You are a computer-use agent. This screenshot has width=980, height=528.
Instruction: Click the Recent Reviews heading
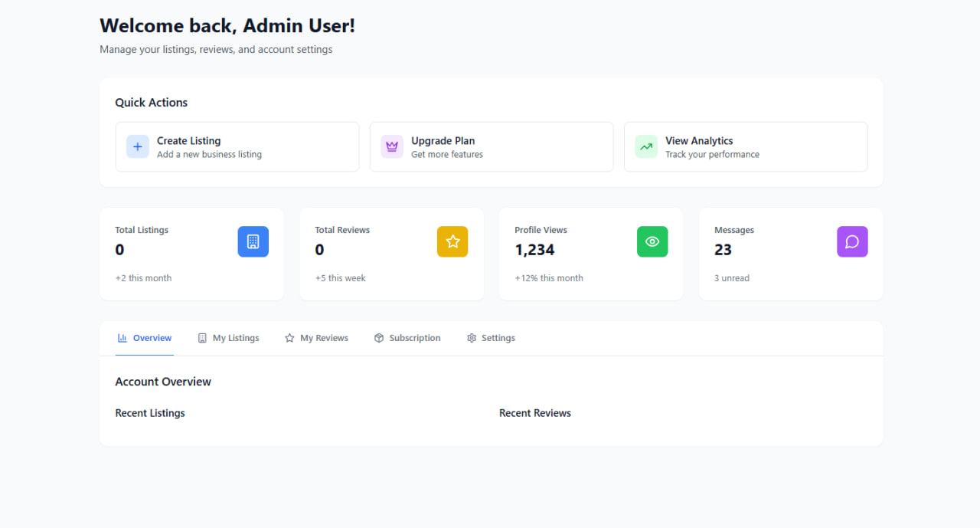coord(535,413)
